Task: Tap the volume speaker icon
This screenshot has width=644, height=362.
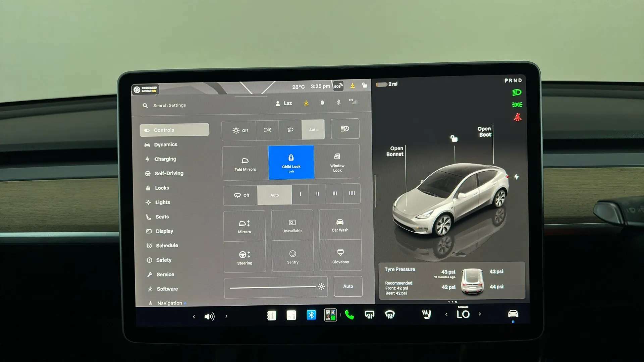Action: [209, 316]
